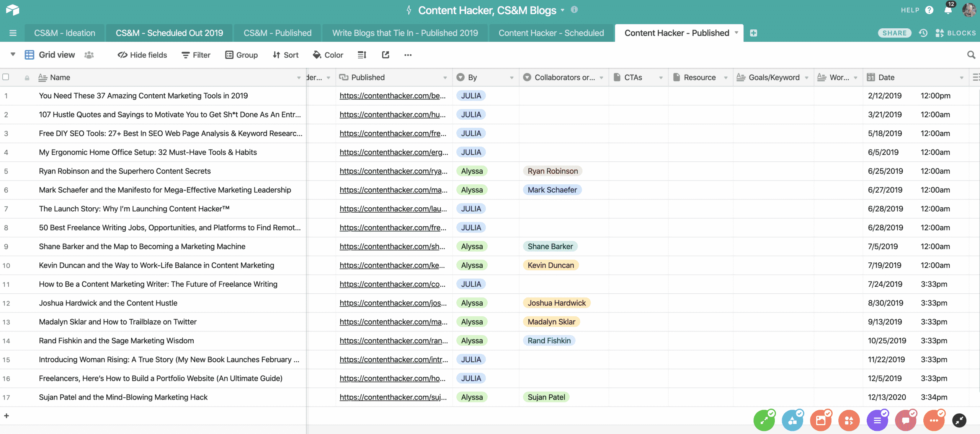Image resolution: width=980 pixels, height=434 pixels.
Task: Select row number 9
Action: tap(6, 247)
